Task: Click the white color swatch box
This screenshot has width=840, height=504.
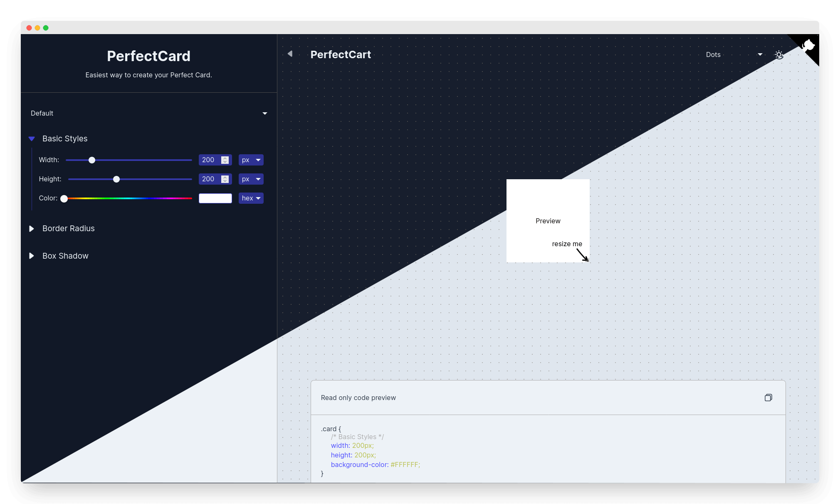Action: 215,198
